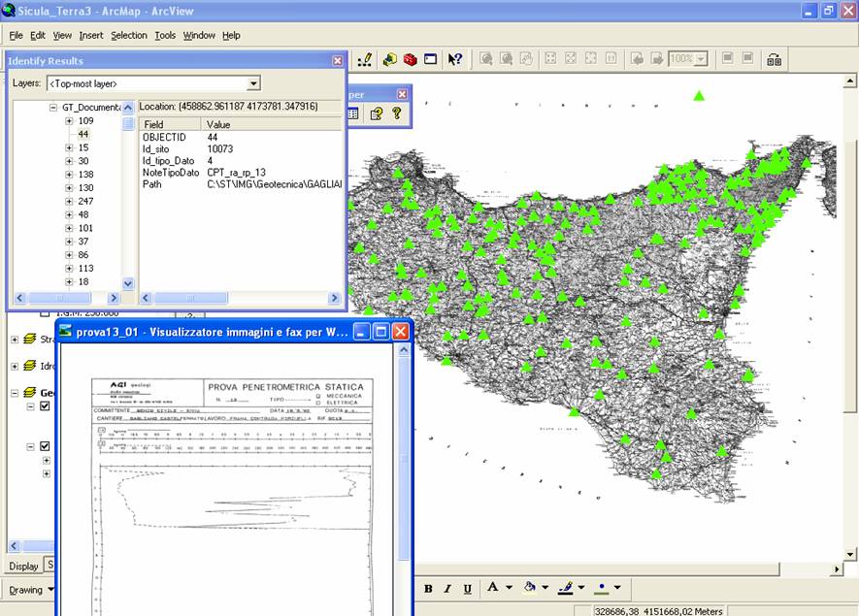
Task: Open the Change Layout icon
Action: click(x=775, y=60)
